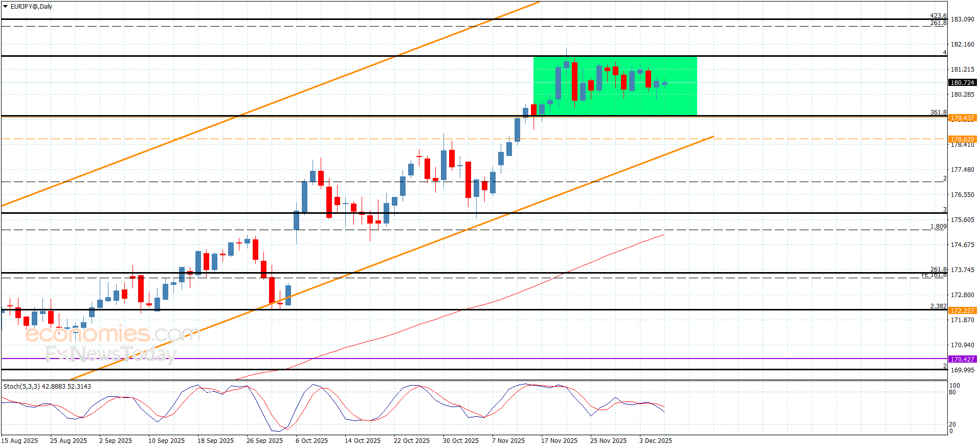Click the 14 Oct 2025 date label
980x447 pixels.
pyautogui.click(x=363, y=441)
